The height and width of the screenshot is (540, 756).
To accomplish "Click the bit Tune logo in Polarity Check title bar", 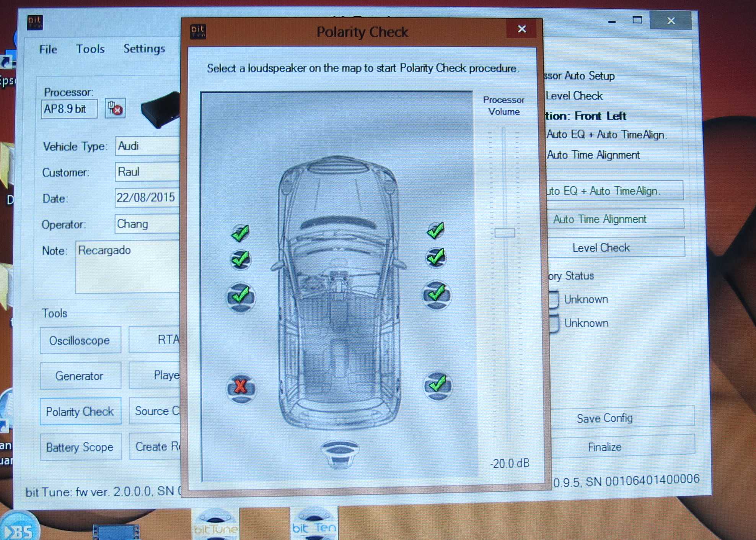I will tap(198, 31).
